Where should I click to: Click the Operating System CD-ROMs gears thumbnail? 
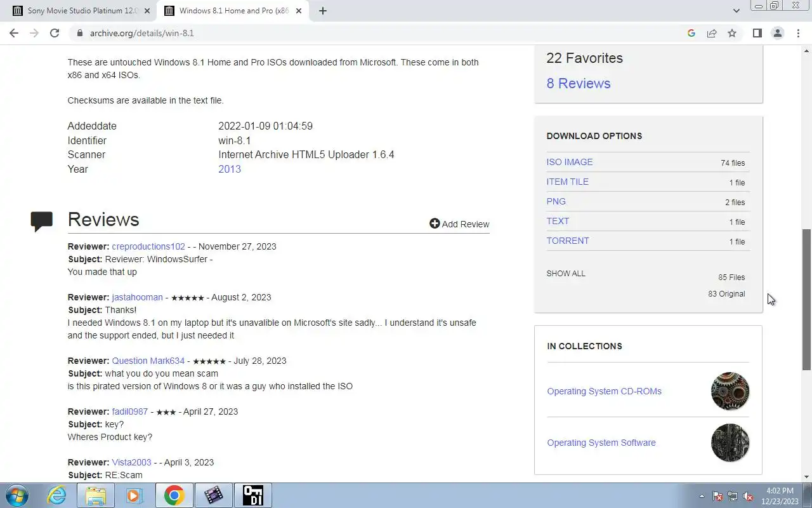click(730, 391)
